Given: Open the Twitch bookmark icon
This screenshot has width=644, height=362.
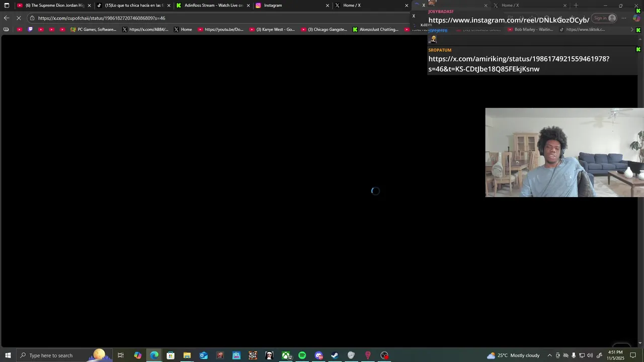Looking at the screenshot, I should (x=30, y=30).
